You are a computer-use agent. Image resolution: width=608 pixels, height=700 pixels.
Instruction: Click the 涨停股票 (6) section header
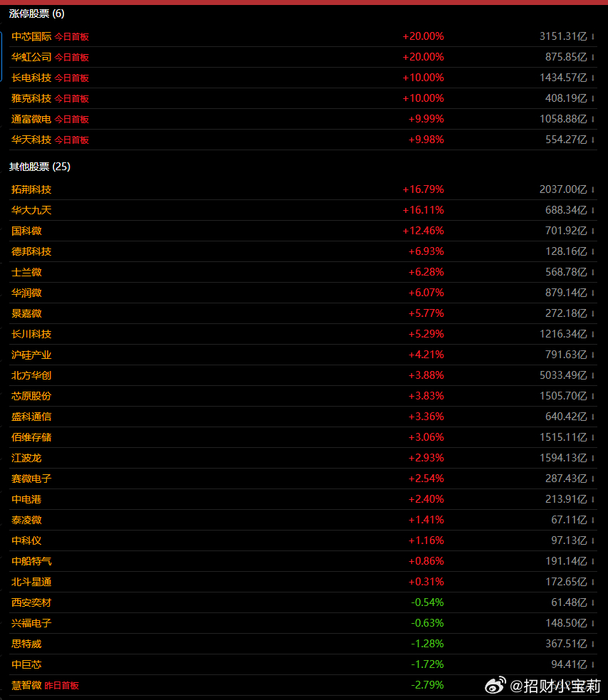pos(36,14)
